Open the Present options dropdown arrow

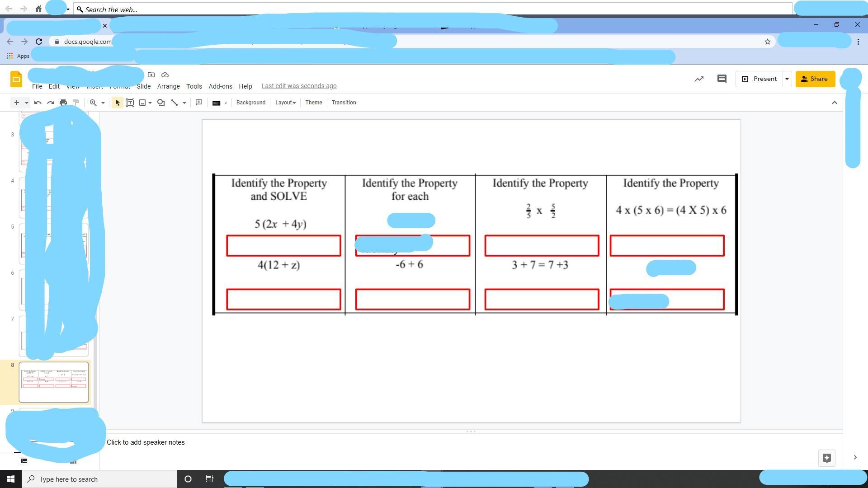(787, 79)
